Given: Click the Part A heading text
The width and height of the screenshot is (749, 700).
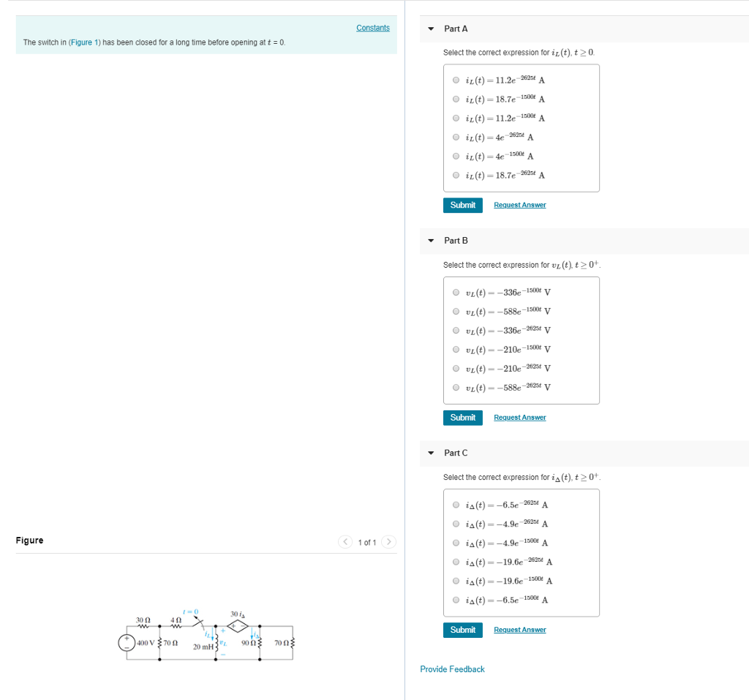Looking at the screenshot, I should pos(456,29).
